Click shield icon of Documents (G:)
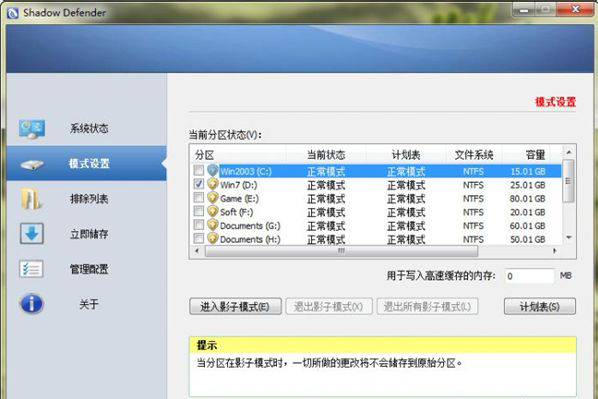Screen dimensions: 598x399 tap(213, 225)
